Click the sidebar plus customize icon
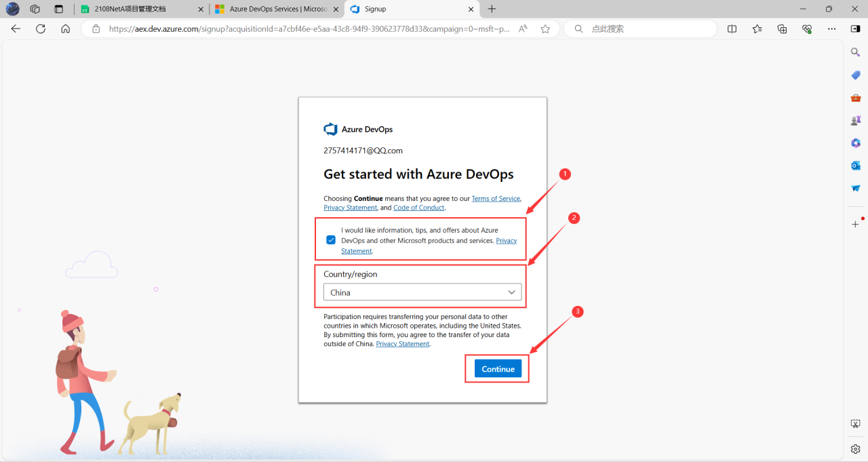The height and width of the screenshot is (462, 868). (x=856, y=224)
